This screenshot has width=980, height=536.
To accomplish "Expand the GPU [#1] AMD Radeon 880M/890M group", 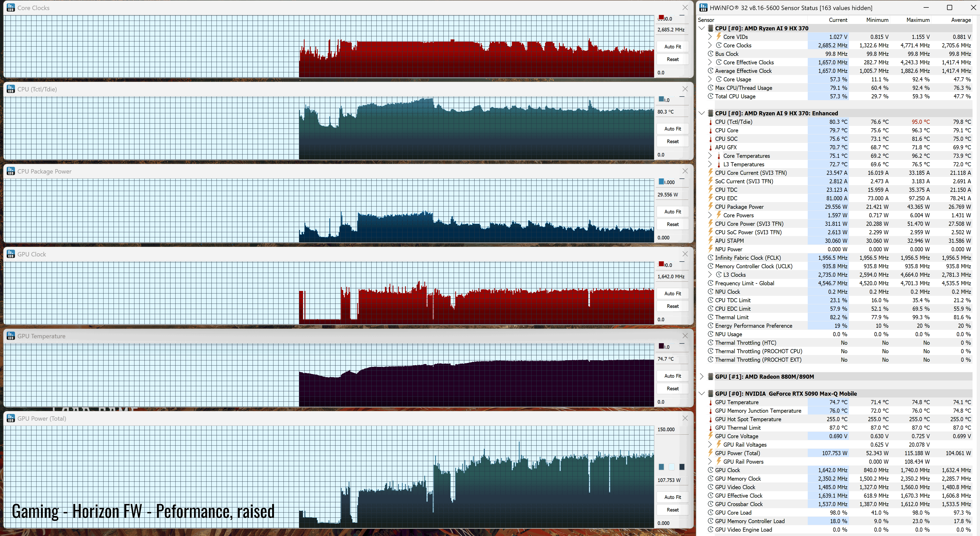I will tap(702, 377).
